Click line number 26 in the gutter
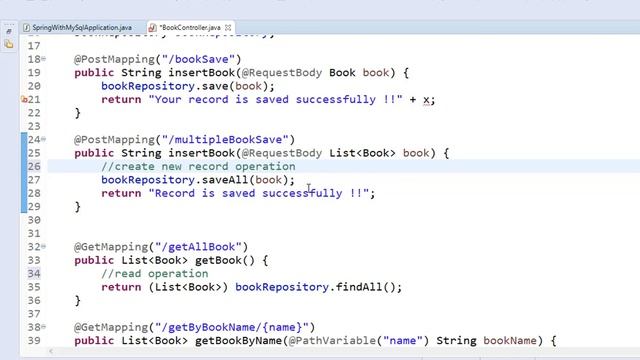This screenshot has width=640, height=360. pos(34,167)
